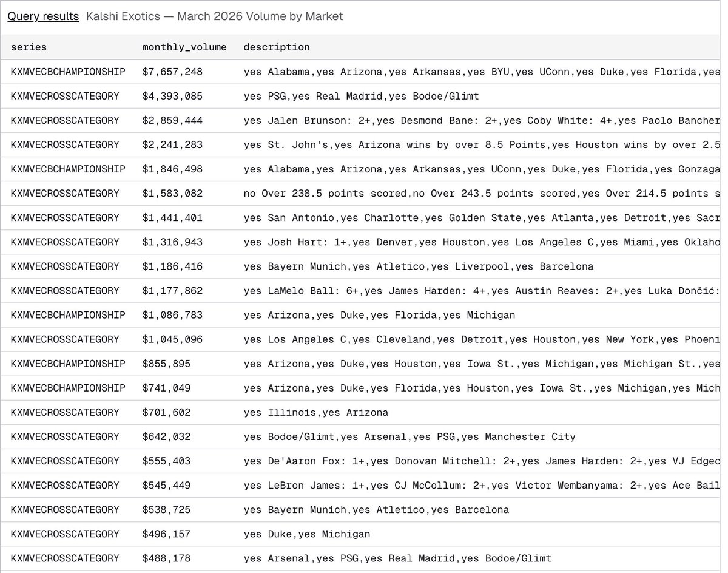
Task: Select KXMVECBCHAMPIONSHIP series in $1,846,498 row
Action: 68,169
